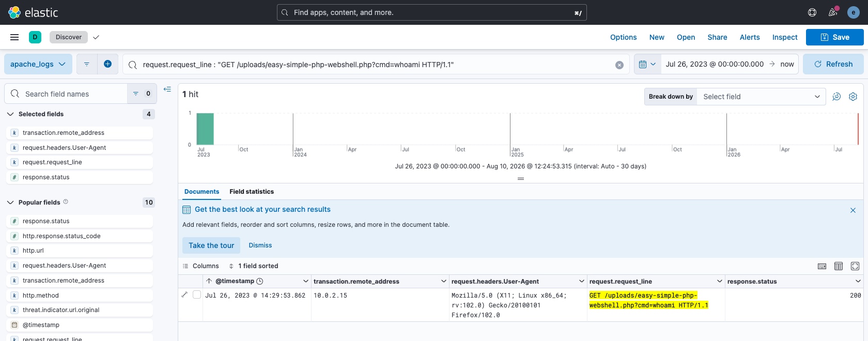Open the Alerts menu
This screenshot has height=341, width=868.
pos(750,37)
